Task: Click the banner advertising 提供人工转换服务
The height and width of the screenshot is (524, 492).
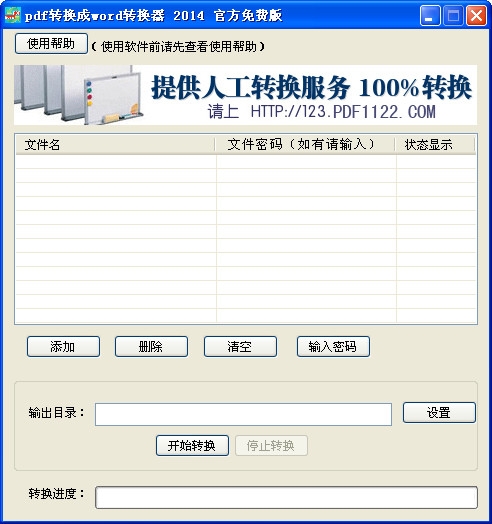Action: tap(246, 95)
